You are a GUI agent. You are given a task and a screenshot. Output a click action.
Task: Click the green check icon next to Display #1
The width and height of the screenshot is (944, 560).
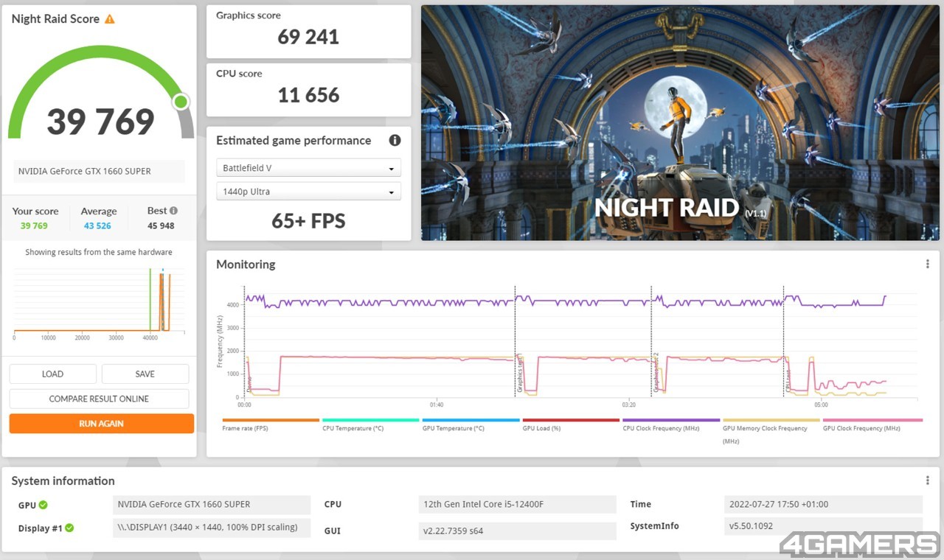click(69, 528)
